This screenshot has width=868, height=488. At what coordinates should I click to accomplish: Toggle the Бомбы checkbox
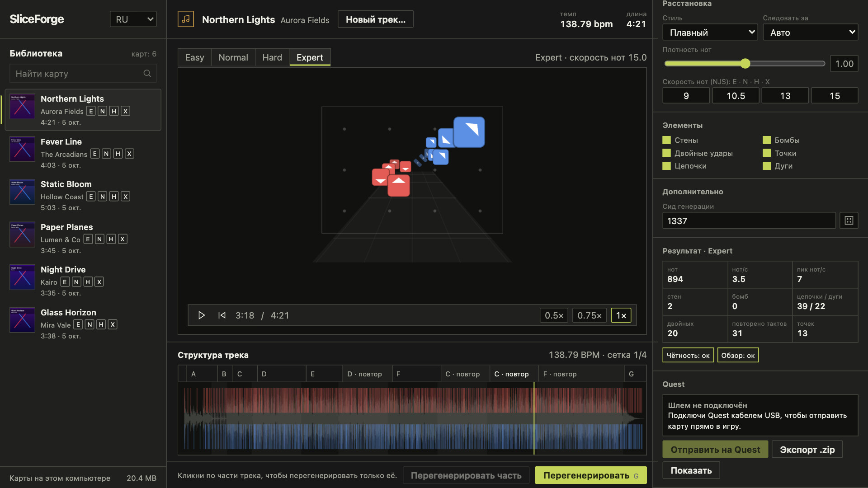point(767,140)
